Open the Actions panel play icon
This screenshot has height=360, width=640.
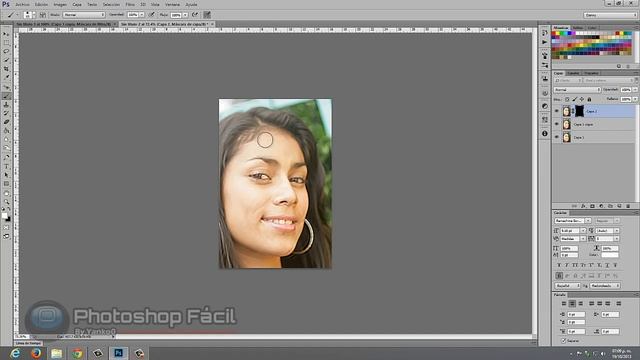pyautogui.click(x=545, y=42)
